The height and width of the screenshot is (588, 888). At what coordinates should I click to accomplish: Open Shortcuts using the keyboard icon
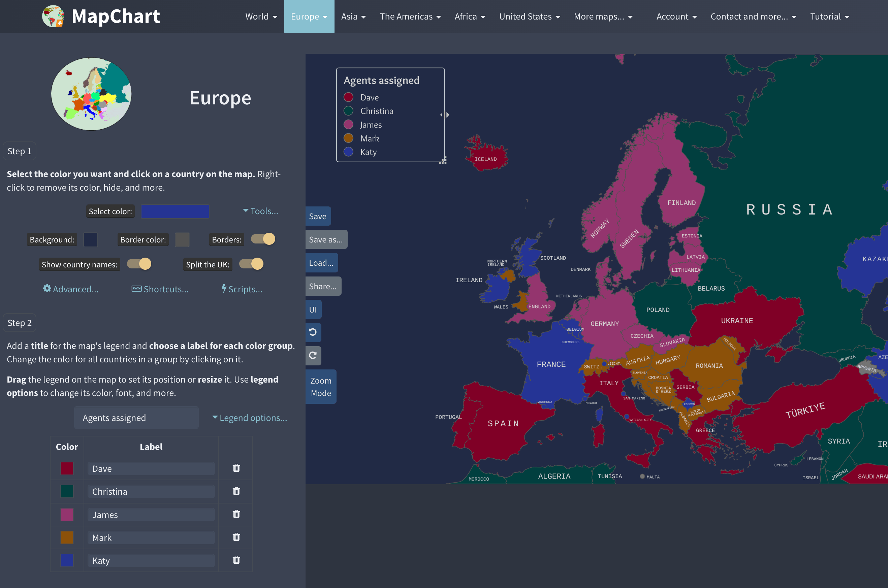(x=136, y=289)
